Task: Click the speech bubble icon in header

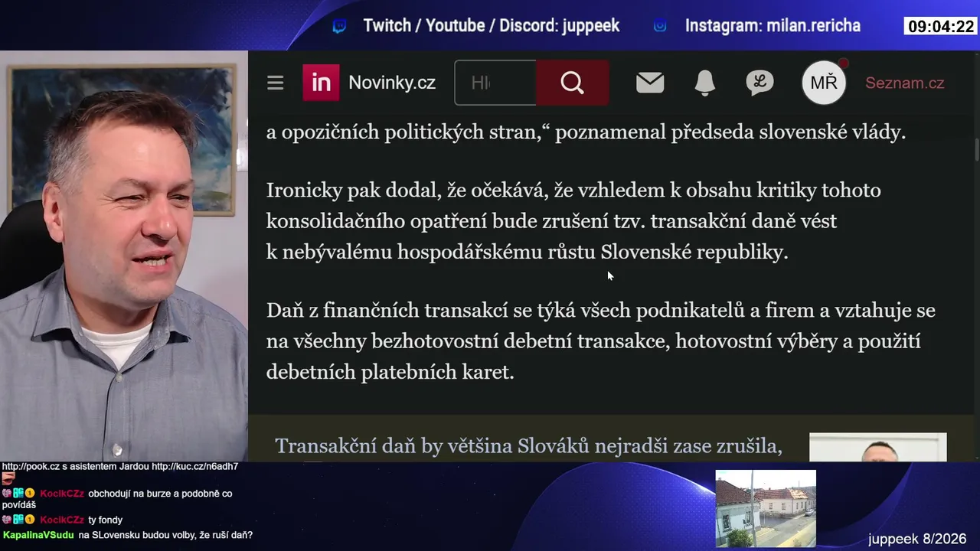Action: pyautogui.click(x=759, y=83)
